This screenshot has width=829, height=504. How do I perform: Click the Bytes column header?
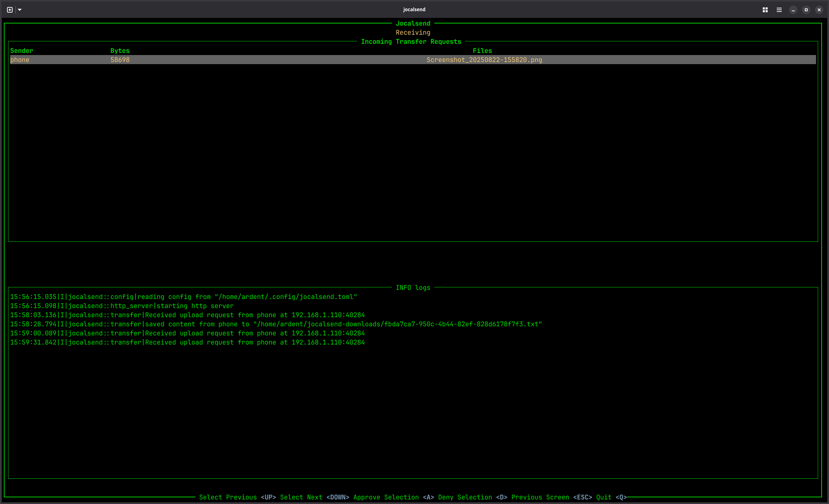pyautogui.click(x=120, y=51)
